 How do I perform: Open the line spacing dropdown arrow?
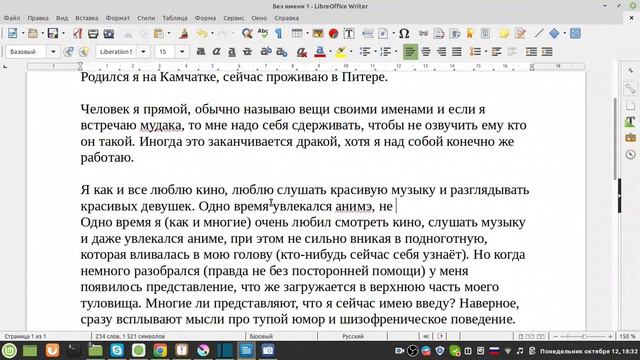tap(486, 52)
